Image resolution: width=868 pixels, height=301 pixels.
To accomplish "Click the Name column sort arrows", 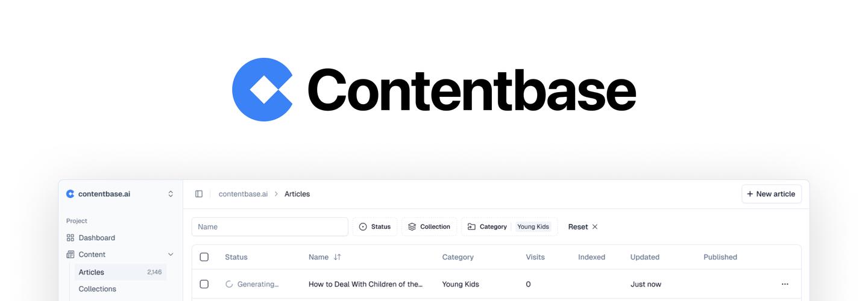I will click(338, 257).
